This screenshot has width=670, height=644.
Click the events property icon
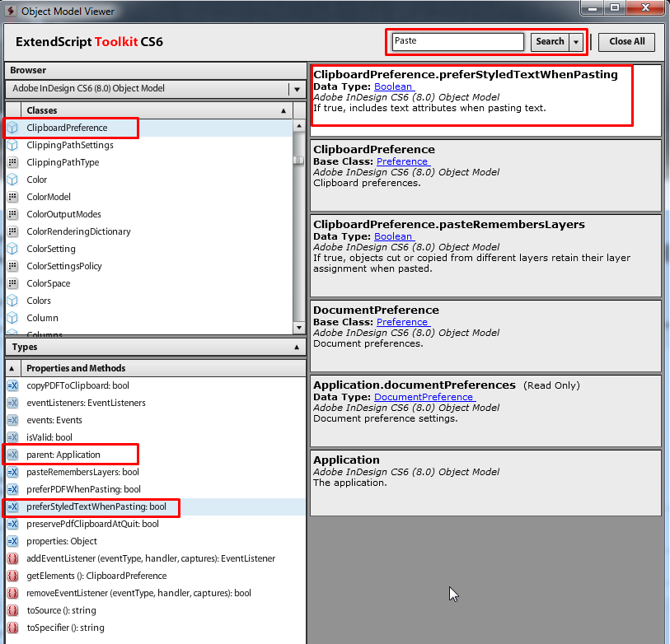tap(13, 420)
